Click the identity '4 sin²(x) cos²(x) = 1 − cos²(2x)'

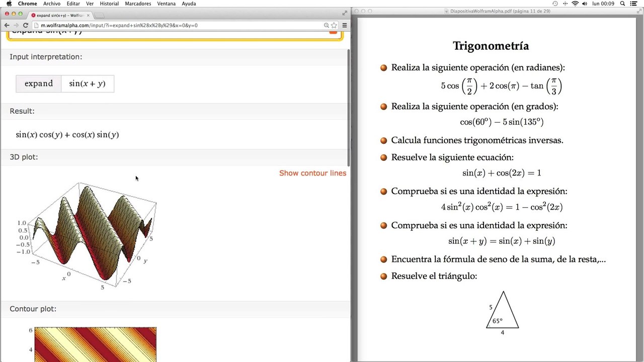pyautogui.click(x=502, y=207)
